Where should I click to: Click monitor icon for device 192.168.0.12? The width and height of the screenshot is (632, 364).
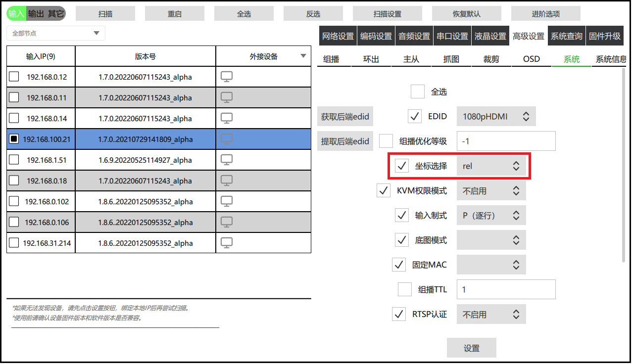226,77
